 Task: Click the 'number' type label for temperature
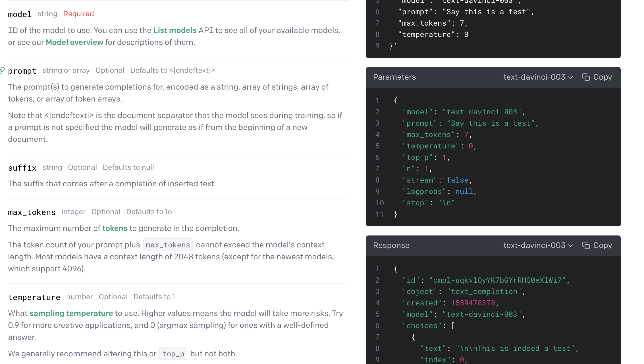[x=80, y=297]
